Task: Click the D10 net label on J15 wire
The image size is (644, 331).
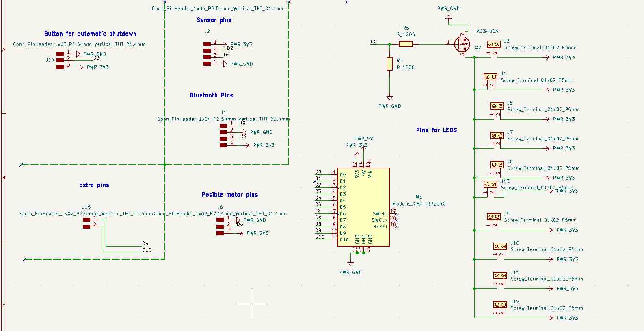Action: click(x=147, y=250)
